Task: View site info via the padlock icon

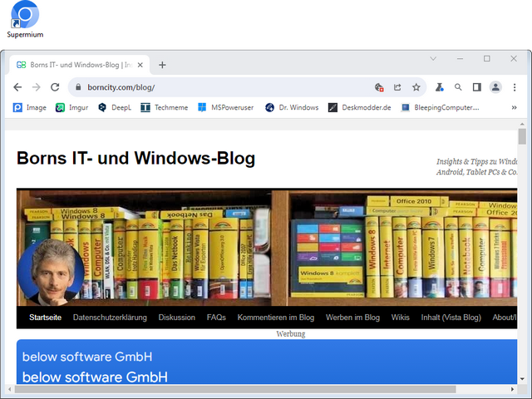Action: tap(78, 87)
